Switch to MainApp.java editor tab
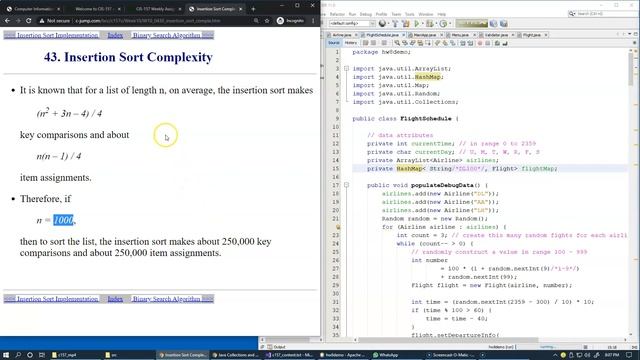 click(x=424, y=35)
